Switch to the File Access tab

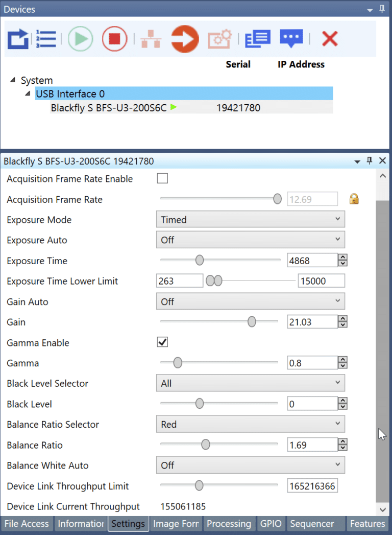pyautogui.click(x=27, y=524)
